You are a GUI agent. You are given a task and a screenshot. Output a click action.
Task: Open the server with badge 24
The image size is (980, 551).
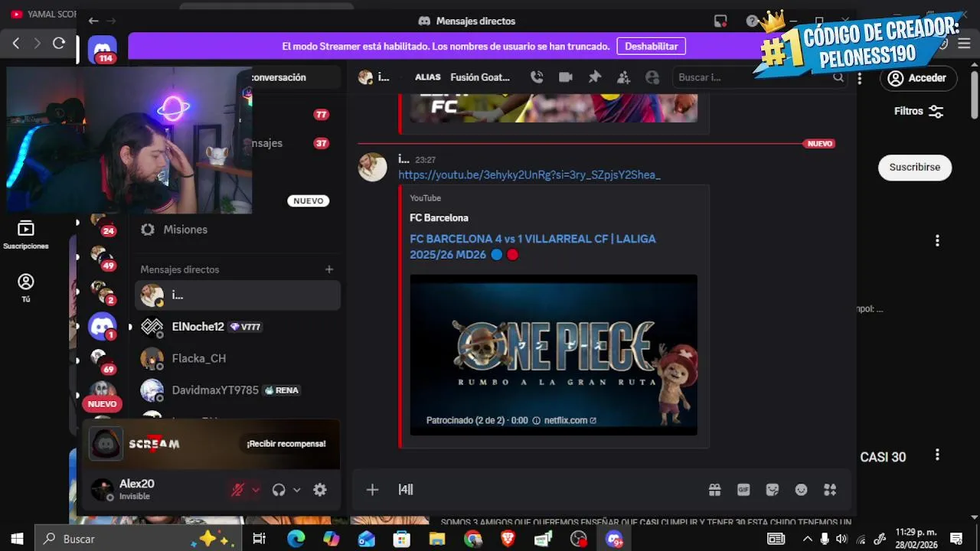pos(102,223)
